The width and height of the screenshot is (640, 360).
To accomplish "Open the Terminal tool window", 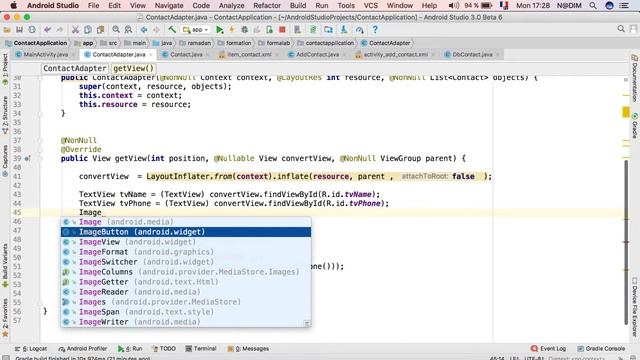I will pos(200,349).
